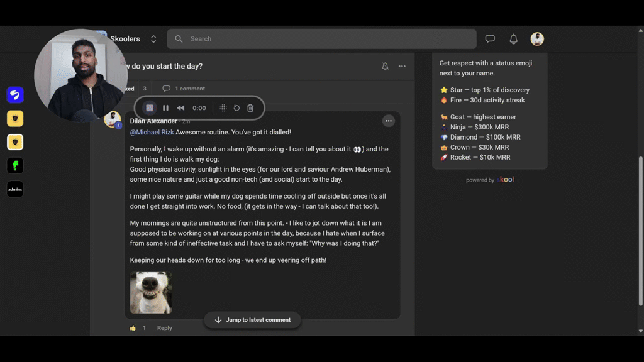Click 'Star — top 1% of discovery'

(x=485, y=90)
